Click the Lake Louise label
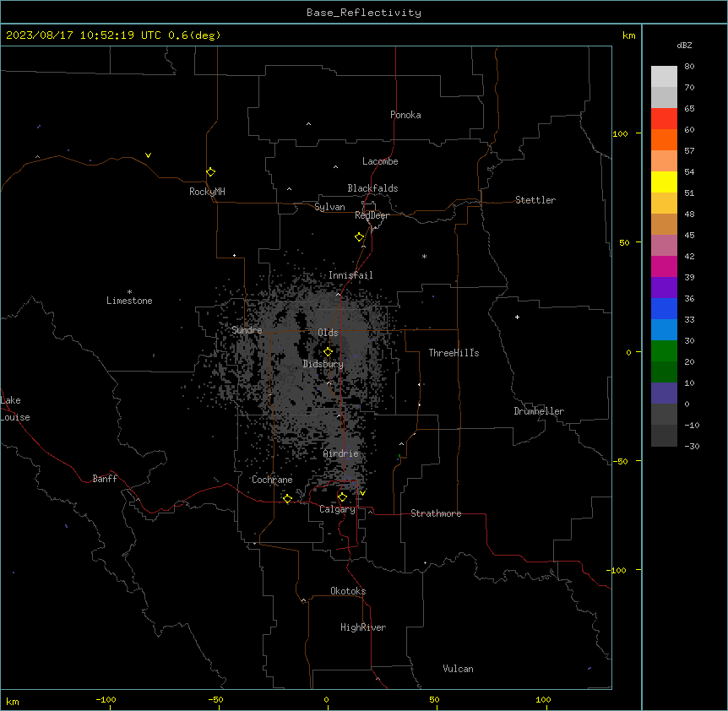The image size is (728, 711). coord(15,409)
